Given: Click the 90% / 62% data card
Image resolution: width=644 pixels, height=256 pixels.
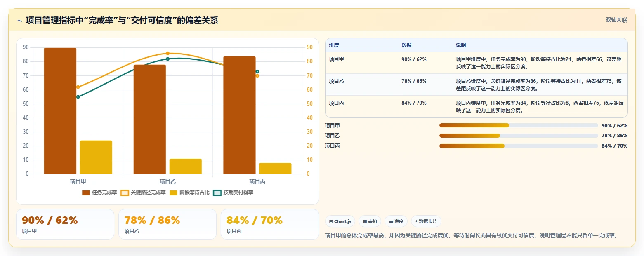Looking at the screenshot, I should pos(65,224).
